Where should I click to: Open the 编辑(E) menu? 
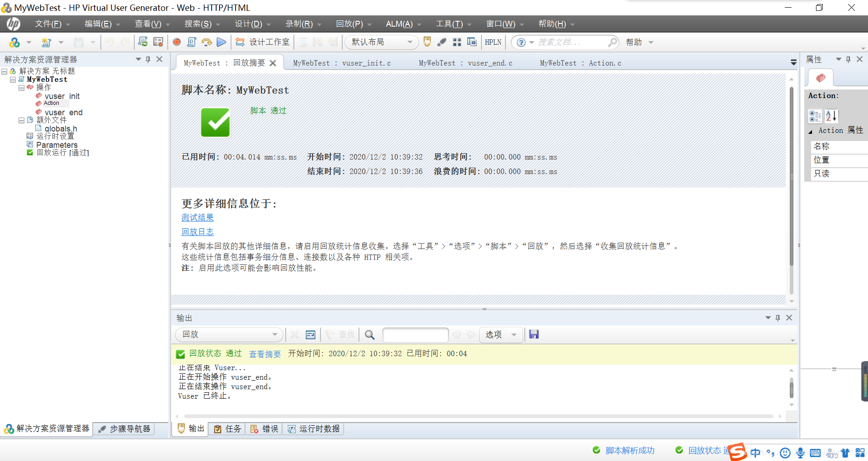coord(102,24)
